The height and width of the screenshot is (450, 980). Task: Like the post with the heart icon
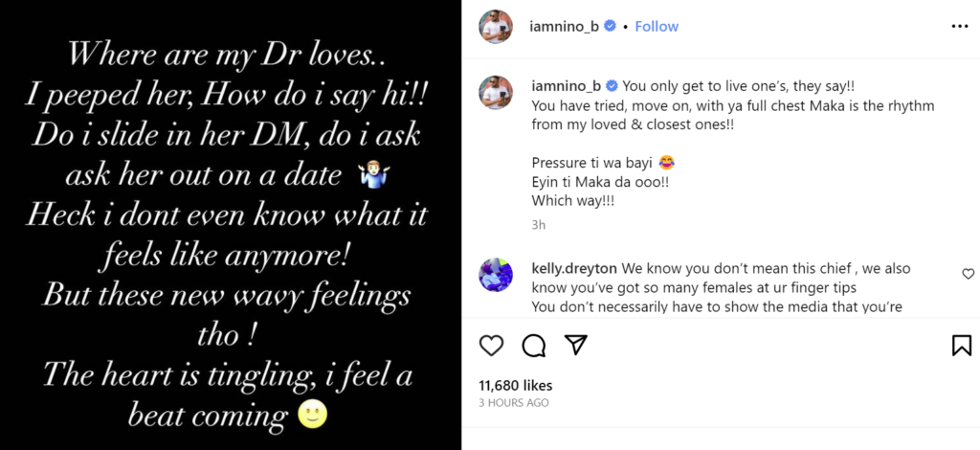pyautogui.click(x=491, y=345)
